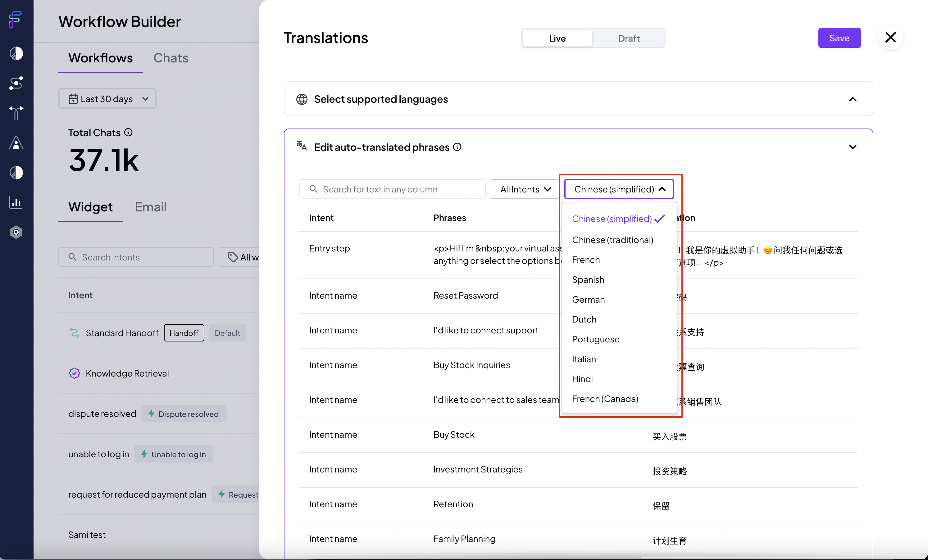The width and height of the screenshot is (928, 560).
Task: Close the Chinese (simplified) language dropdown
Action: click(x=619, y=189)
